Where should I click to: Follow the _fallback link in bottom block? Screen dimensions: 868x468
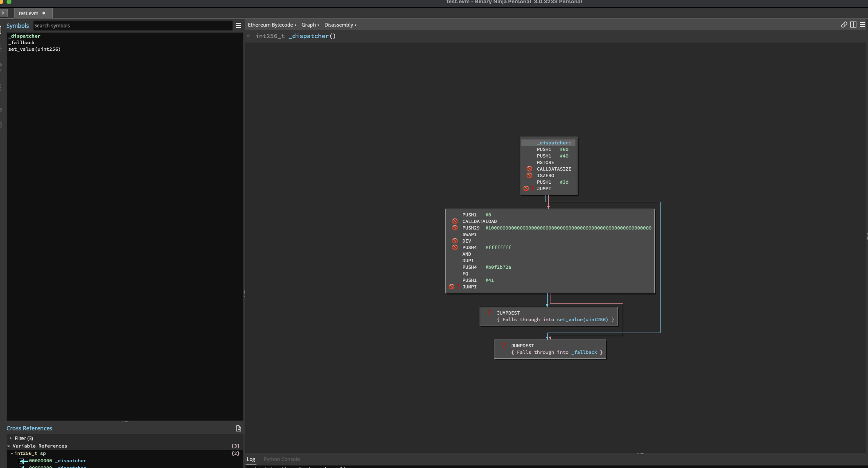[x=584, y=353]
